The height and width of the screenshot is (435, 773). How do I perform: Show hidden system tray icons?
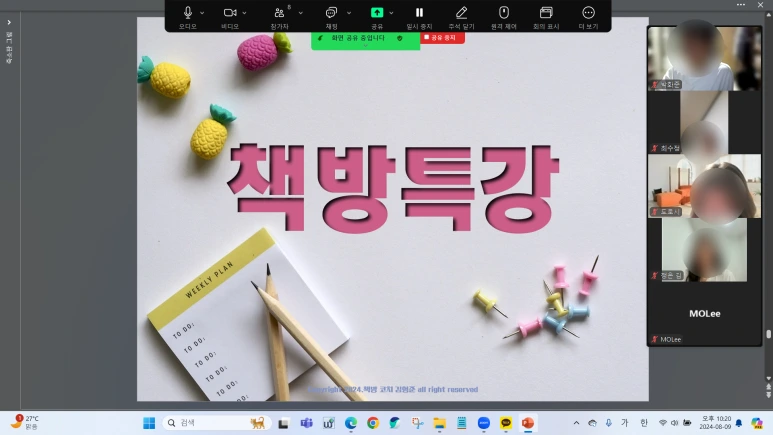tap(576, 423)
